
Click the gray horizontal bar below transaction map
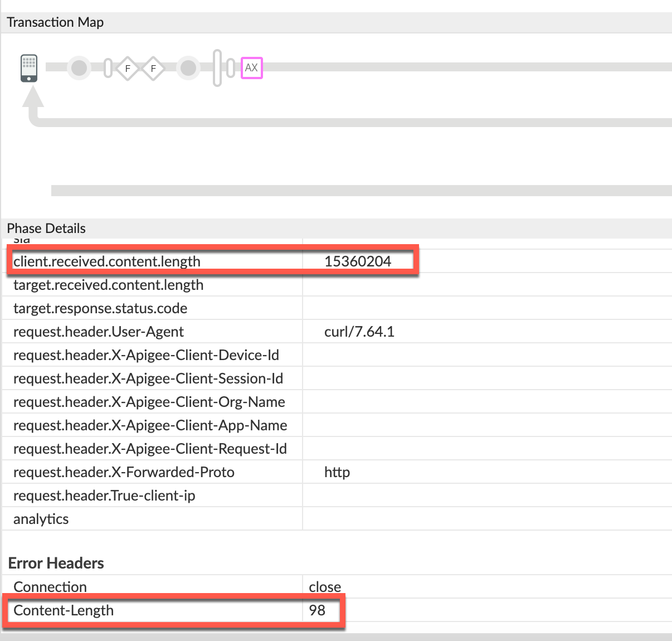[361, 191]
